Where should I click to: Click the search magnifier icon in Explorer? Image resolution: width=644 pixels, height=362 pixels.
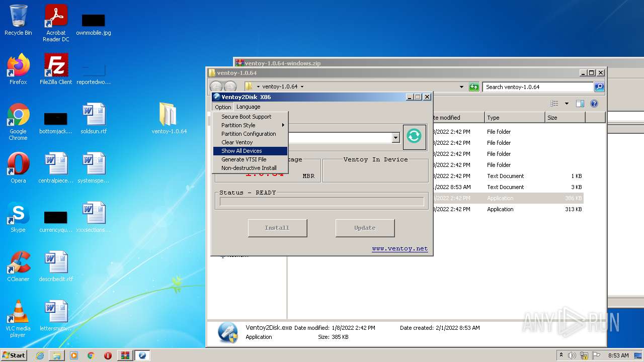[599, 87]
